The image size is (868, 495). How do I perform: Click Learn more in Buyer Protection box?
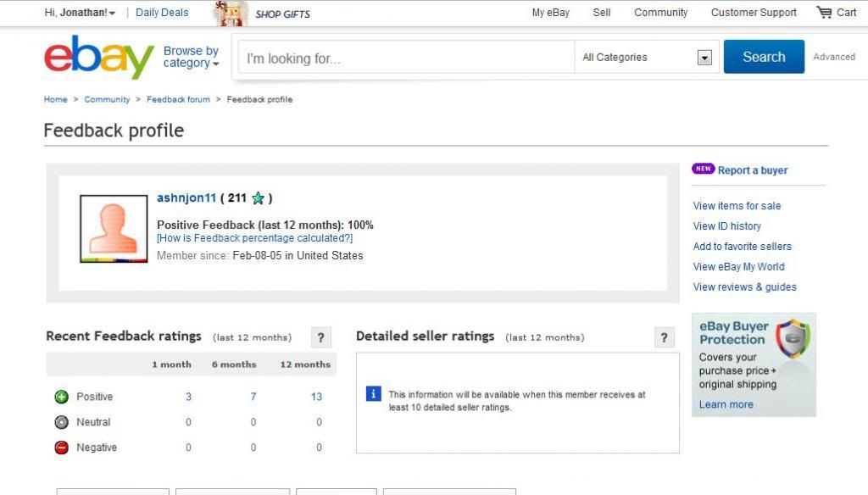pyautogui.click(x=726, y=405)
